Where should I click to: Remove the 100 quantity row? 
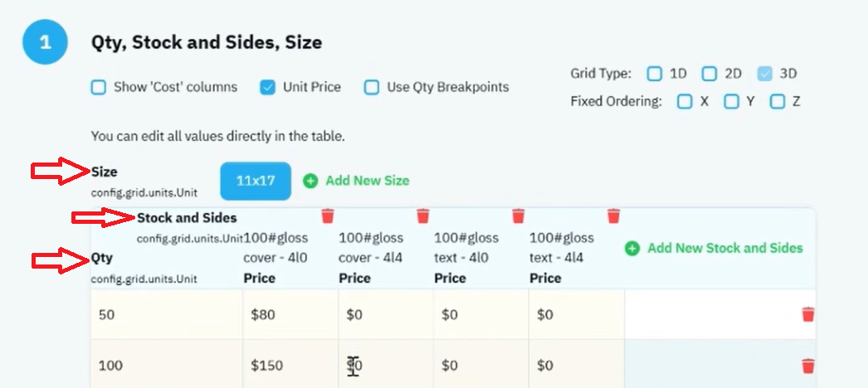(x=808, y=366)
